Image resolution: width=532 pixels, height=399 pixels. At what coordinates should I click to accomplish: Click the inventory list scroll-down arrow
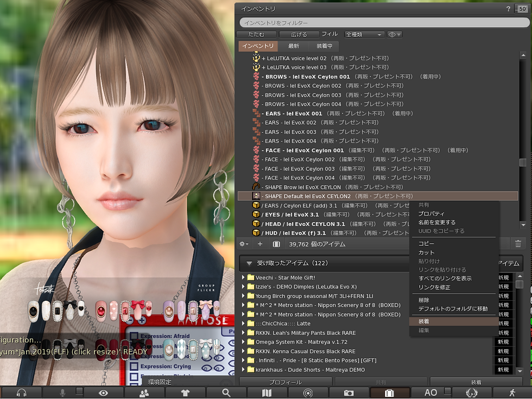coord(523,225)
